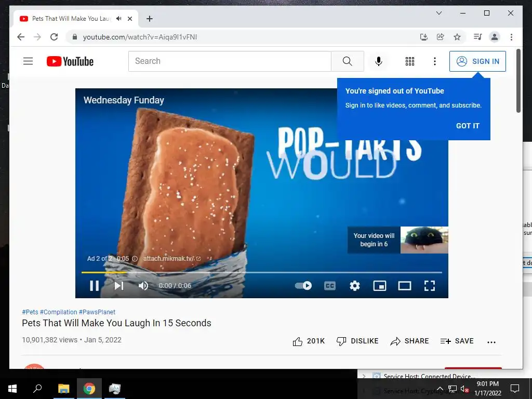
Task: Expand Service Host: Connected Device row
Action: (x=364, y=376)
